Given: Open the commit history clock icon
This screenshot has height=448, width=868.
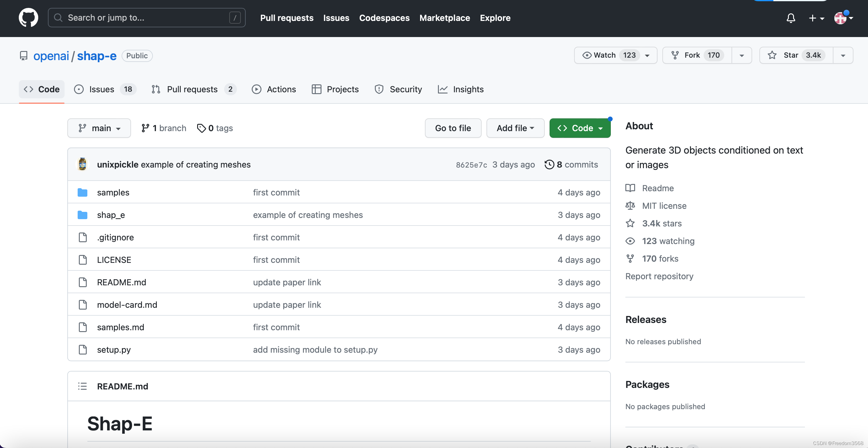Looking at the screenshot, I should (549, 165).
